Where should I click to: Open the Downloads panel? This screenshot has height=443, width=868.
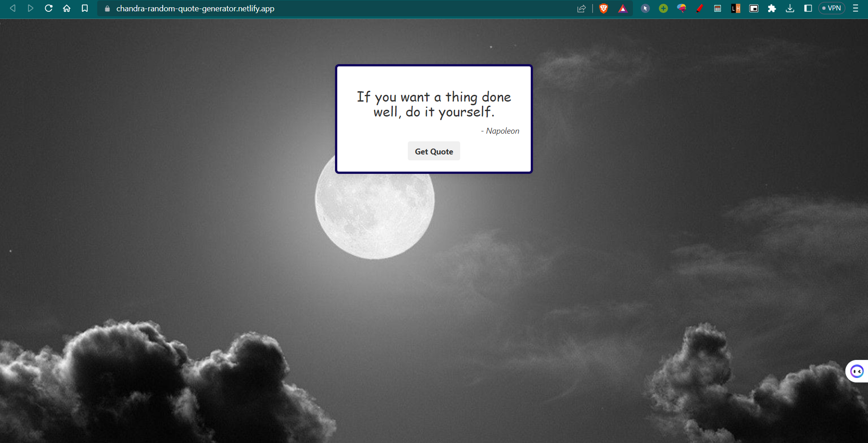click(x=790, y=8)
